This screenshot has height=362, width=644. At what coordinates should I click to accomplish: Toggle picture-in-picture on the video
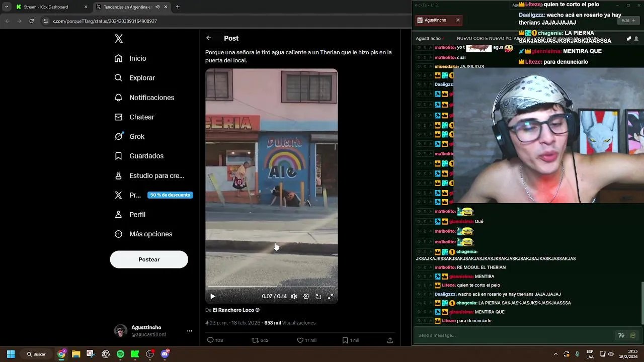click(x=318, y=297)
